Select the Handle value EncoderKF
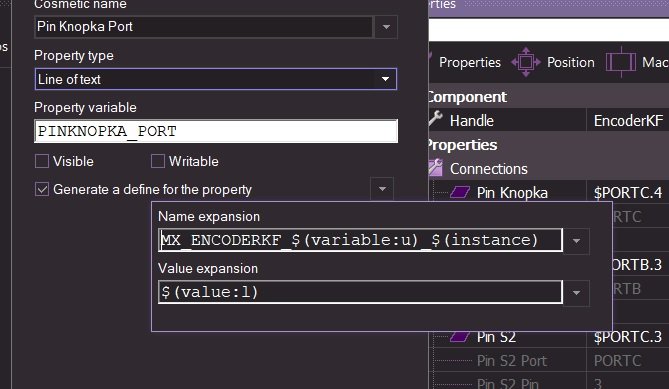The image size is (669, 389). coord(628,121)
